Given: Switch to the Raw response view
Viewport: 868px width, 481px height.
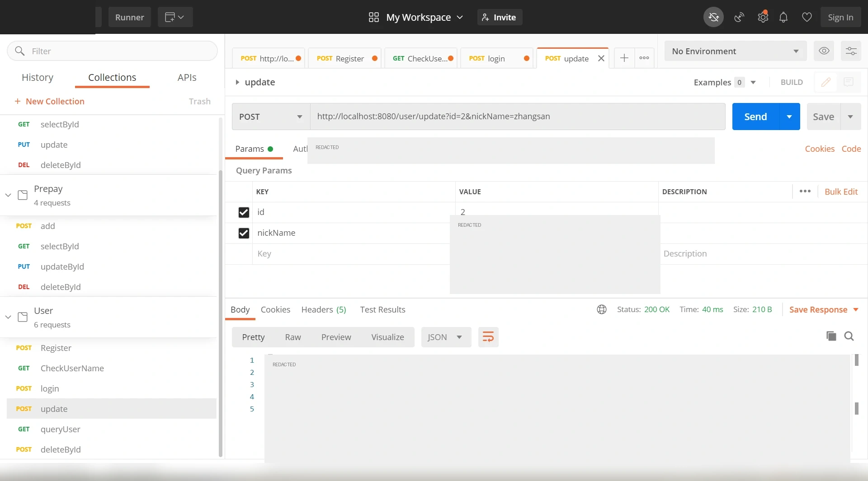Looking at the screenshot, I should (x=293, y=337).
